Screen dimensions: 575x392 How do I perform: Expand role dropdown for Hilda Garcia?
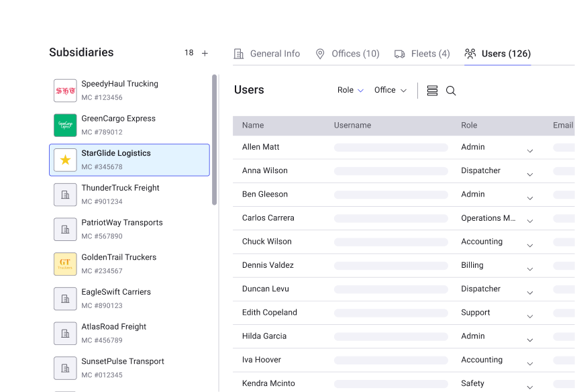pyautogui.click(x=530, y=340)
